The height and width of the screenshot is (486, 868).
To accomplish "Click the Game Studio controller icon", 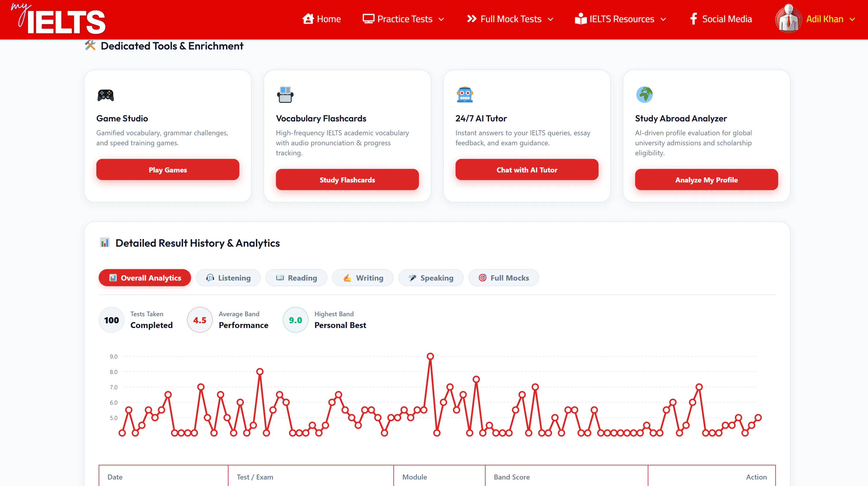I will (x=105, y=95).
